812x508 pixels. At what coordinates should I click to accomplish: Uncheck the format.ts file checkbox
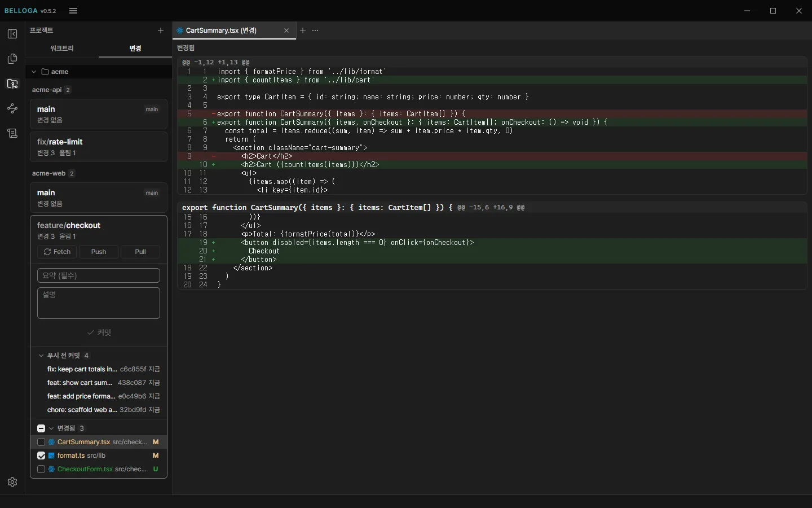(x=41, y=456)
